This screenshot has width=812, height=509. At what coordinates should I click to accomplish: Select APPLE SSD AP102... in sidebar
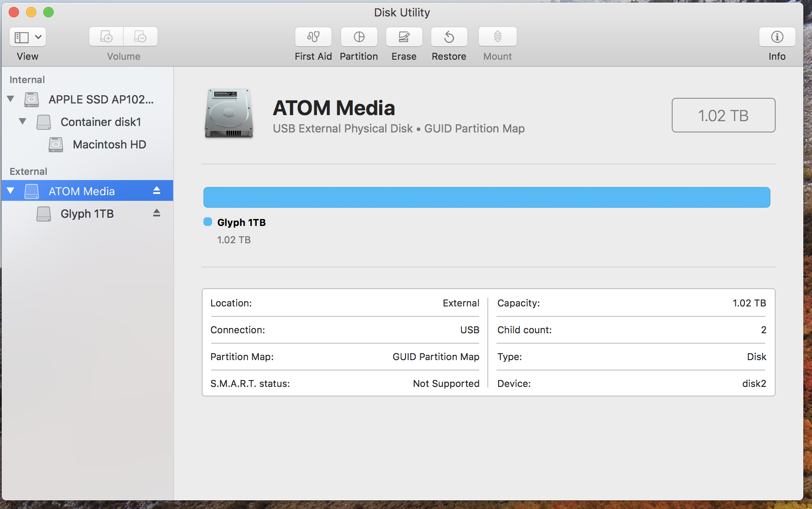coord(87,100)
